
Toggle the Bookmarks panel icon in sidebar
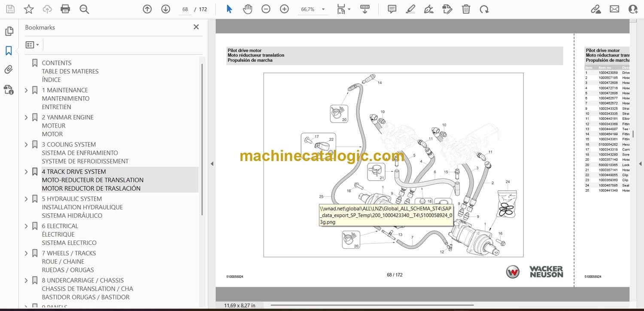[9, 51]
